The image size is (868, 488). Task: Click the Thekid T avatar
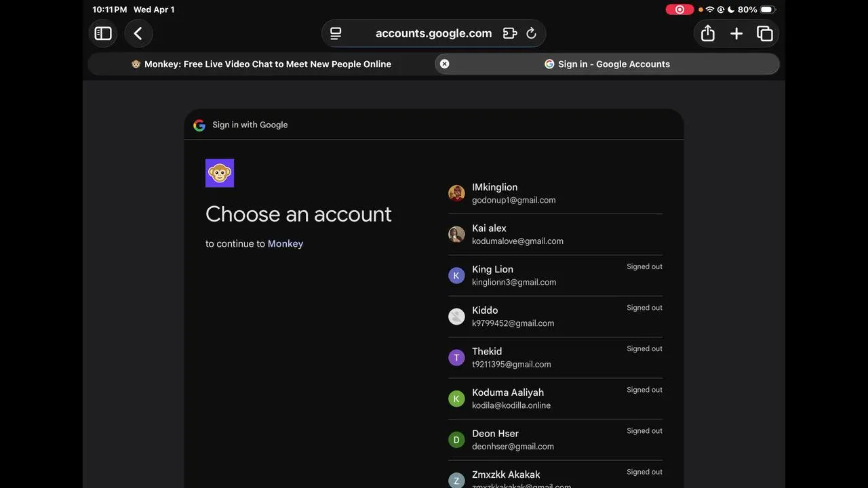pos(456,357)
